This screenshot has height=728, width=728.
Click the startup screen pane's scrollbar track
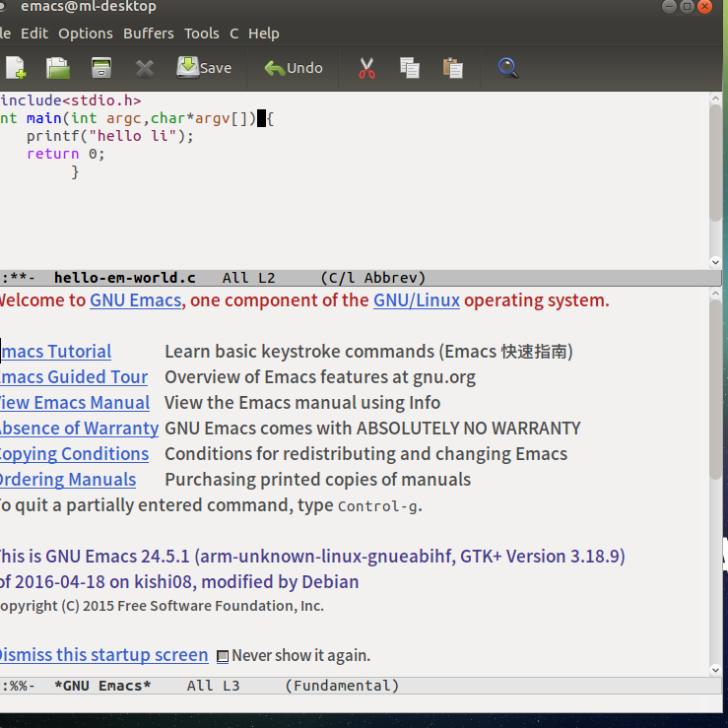[715, 473]
